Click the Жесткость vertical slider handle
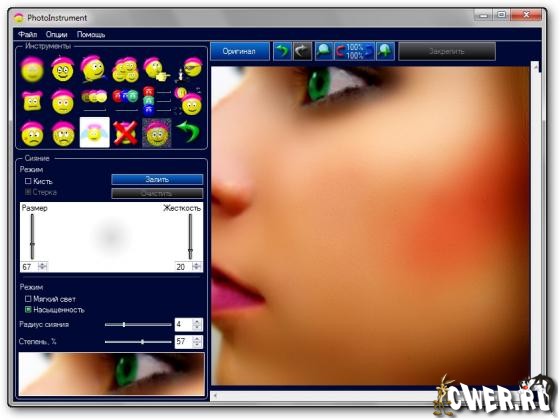 190,252
